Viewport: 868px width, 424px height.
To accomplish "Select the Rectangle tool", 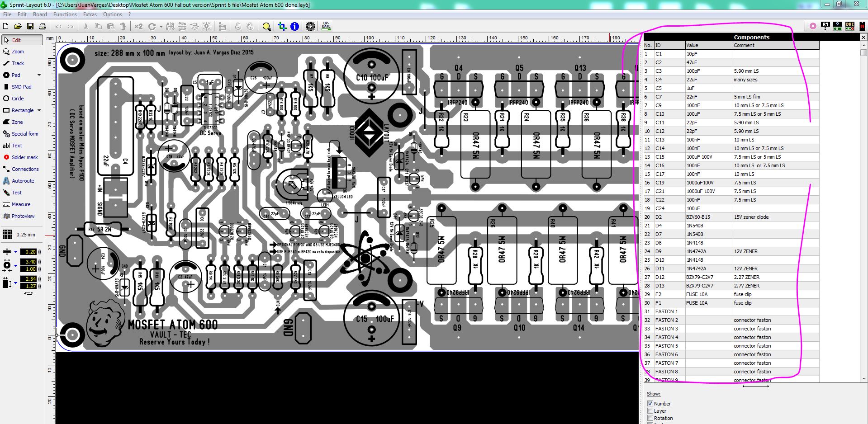I will click(18, 110).
